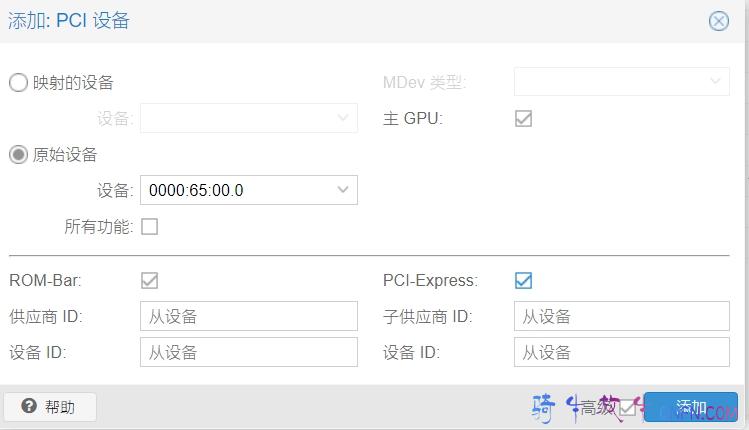Toggle the 所有功能 checkbox
The height and width of the screenshot is (430, 749).
click(149, 227)
